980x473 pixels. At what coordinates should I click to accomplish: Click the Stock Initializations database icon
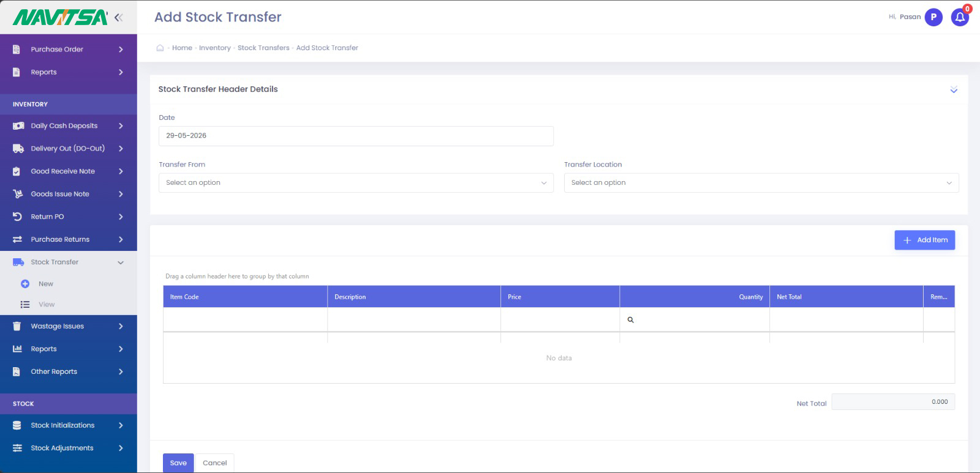17,425
